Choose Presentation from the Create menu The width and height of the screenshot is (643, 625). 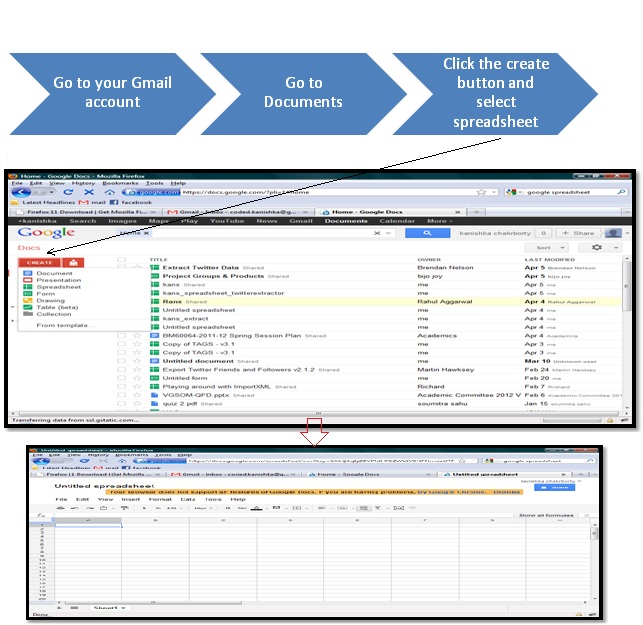click(59, 280)
